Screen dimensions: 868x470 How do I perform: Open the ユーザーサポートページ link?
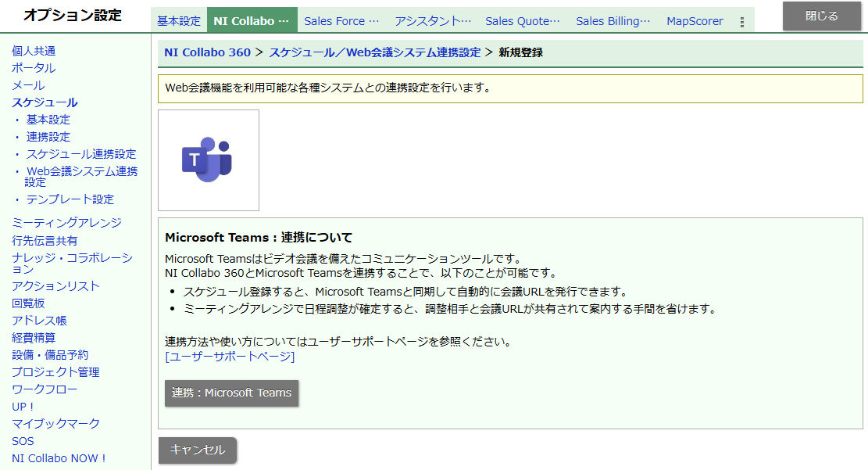230,357
